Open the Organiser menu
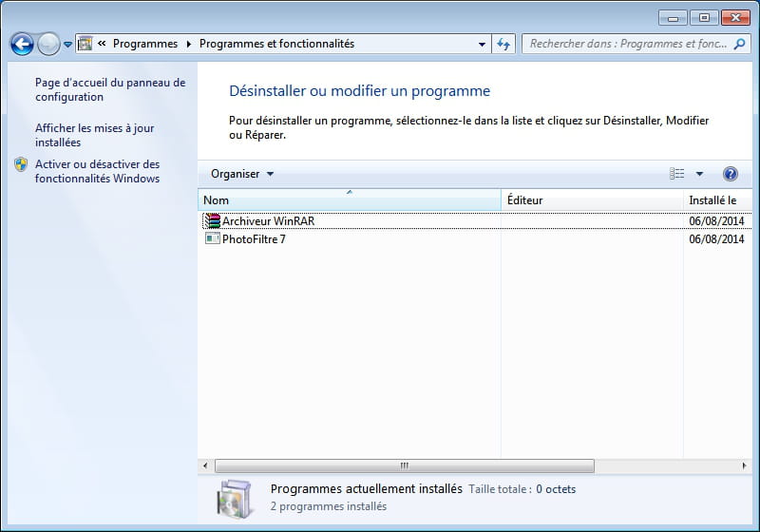Image resolution: width=760 pixels, height=532 pixels. pos(242,174)
